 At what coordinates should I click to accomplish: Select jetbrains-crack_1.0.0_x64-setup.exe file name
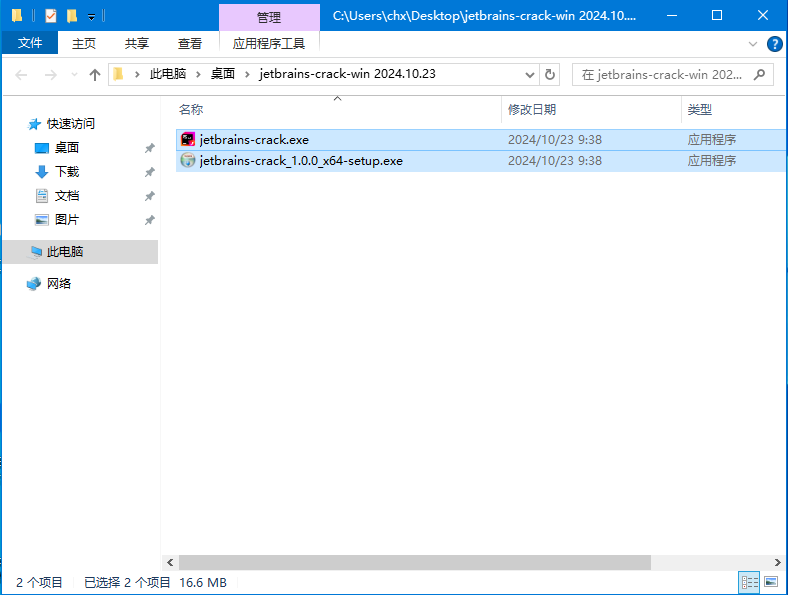(301, 161)
